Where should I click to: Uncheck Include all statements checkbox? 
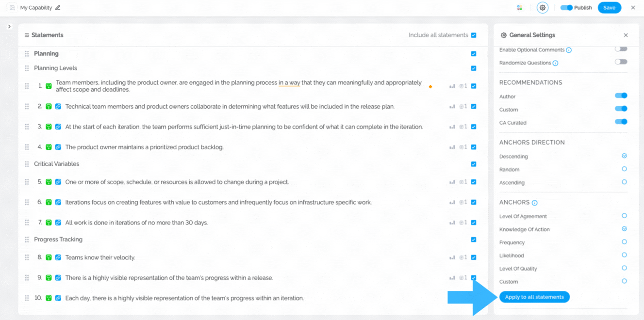(474, 35)
